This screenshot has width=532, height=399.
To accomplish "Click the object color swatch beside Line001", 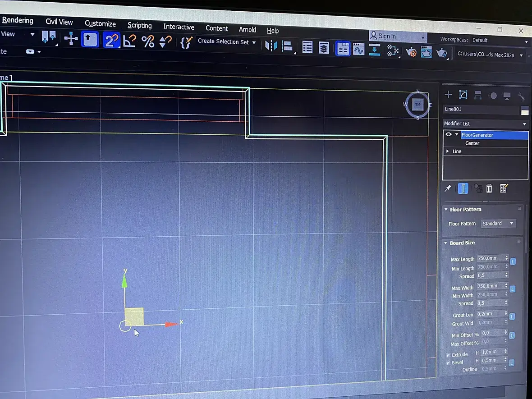I will pyautogui.click(x=524, y=110).
